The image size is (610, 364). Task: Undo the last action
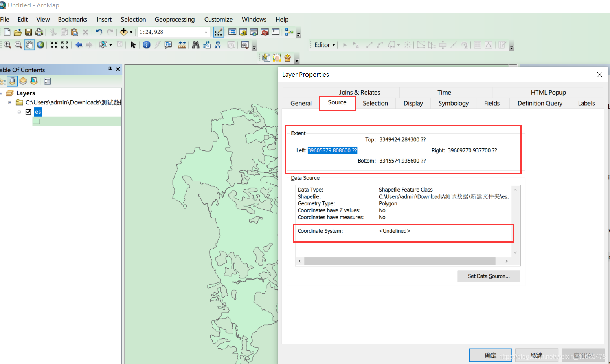tap(99, 32)
